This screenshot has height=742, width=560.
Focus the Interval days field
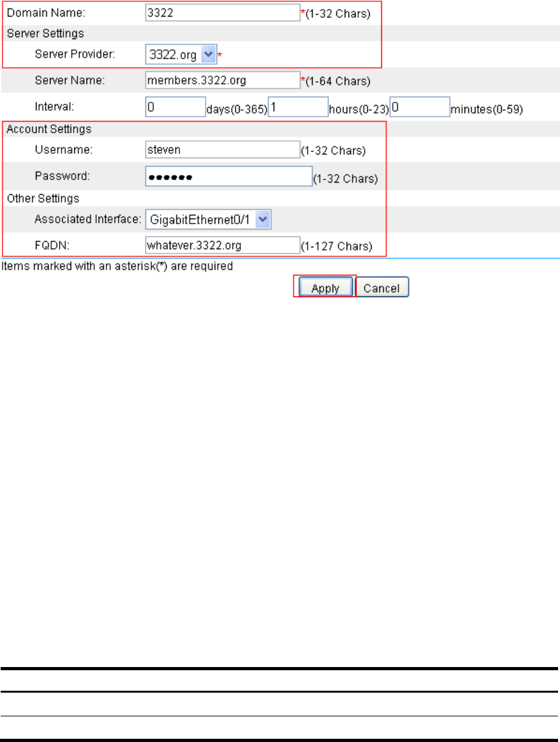tap(176, 107)
